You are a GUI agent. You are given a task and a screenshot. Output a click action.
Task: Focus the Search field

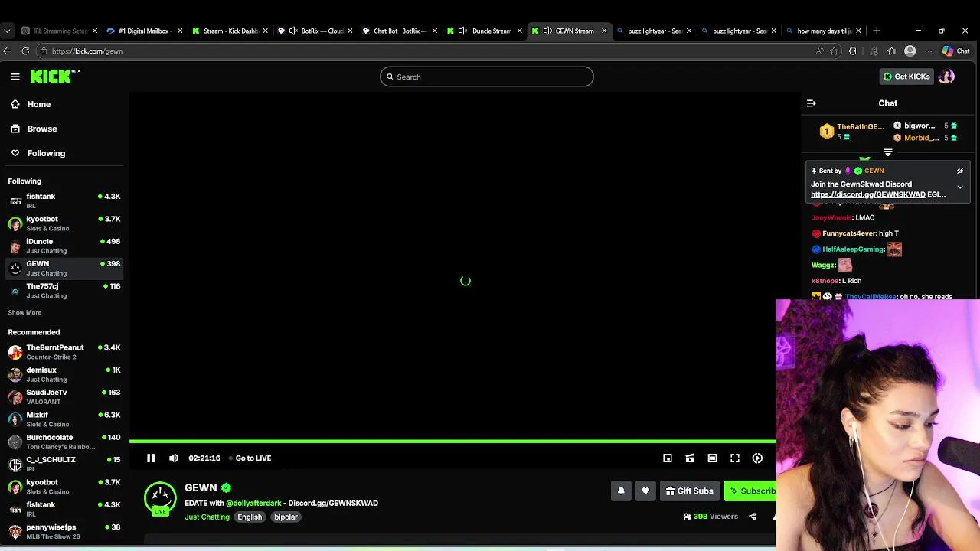(x=487, y=77)
